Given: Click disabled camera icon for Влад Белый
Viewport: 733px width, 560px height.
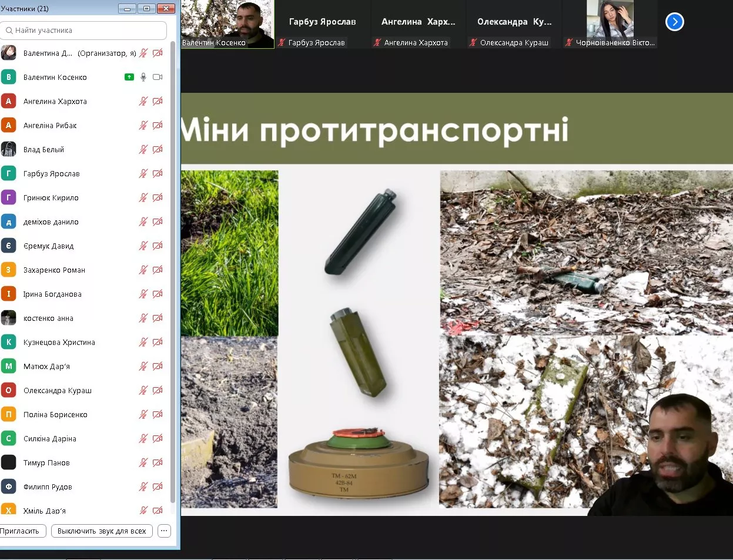Looking at the screenshot, I should pos(158,149).
